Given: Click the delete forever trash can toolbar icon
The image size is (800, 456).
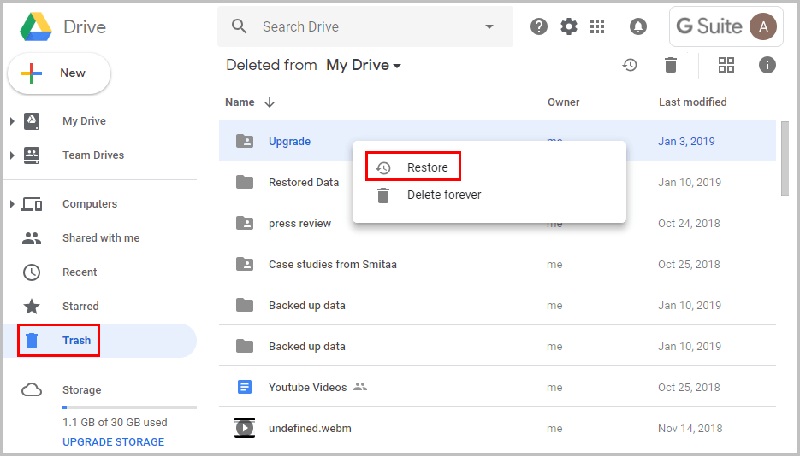Looking at the screenshot, I should pos(671,65).
